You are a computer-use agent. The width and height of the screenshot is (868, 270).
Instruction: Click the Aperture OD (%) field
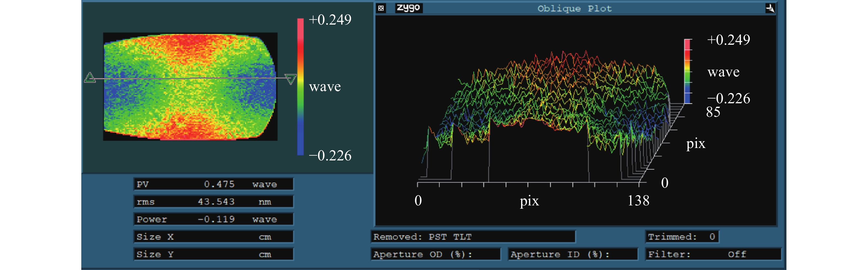(435, 255)
